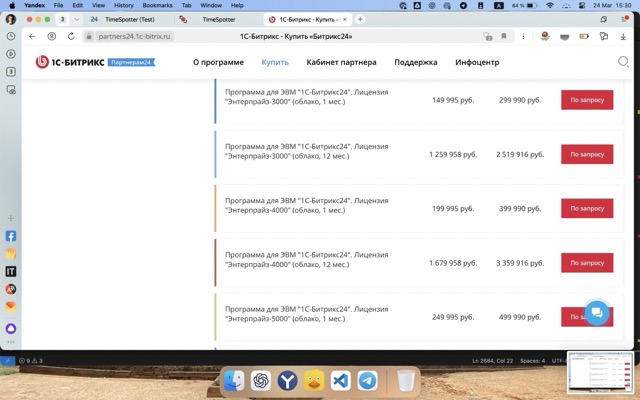Open the Кабинет партнера menu item
The image size is (640, 400).
point(341,62)
